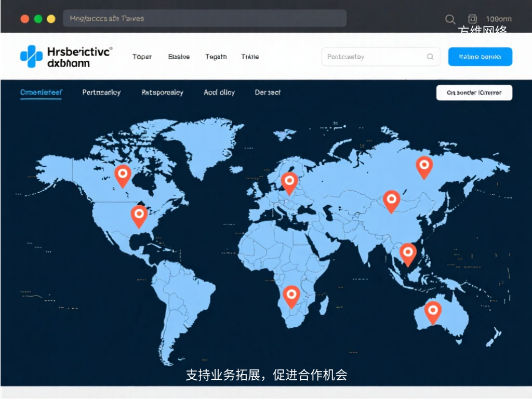Screen dimensions: 532x399
Task: Click the map pin over Canada
Action: [x=123, y=175]
